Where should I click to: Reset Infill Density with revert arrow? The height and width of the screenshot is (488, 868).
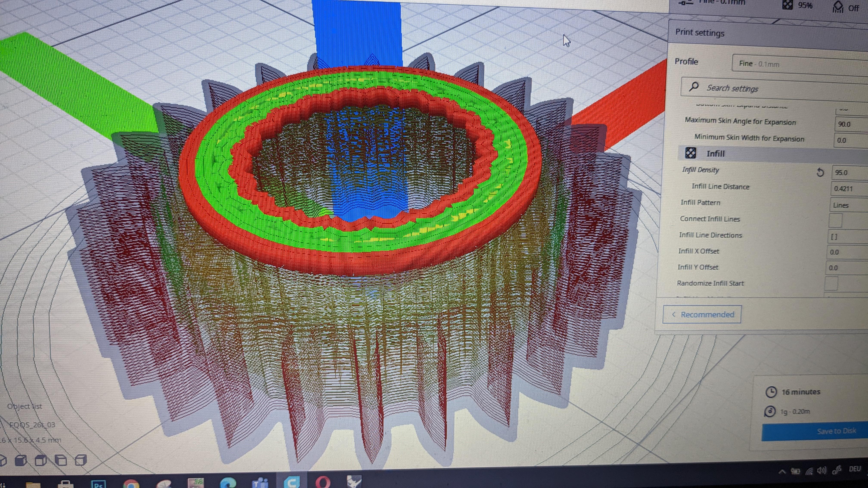pyautogui.click(x=820, y=173)
